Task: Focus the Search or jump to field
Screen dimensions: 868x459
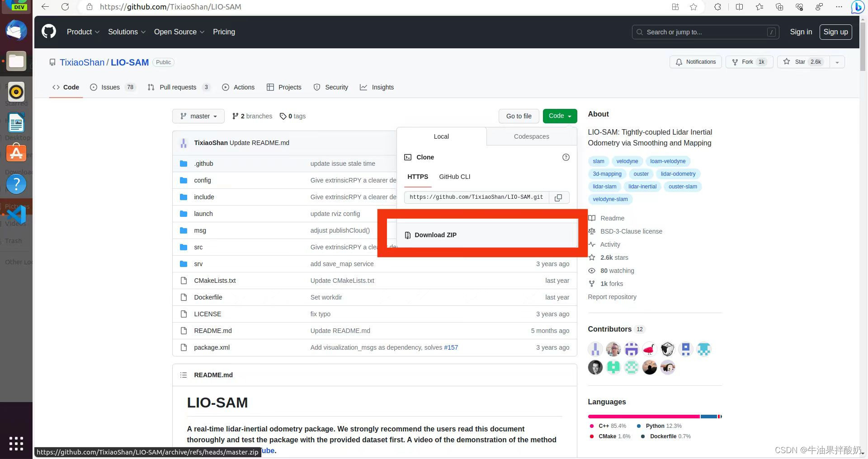Action: (705, 32)
